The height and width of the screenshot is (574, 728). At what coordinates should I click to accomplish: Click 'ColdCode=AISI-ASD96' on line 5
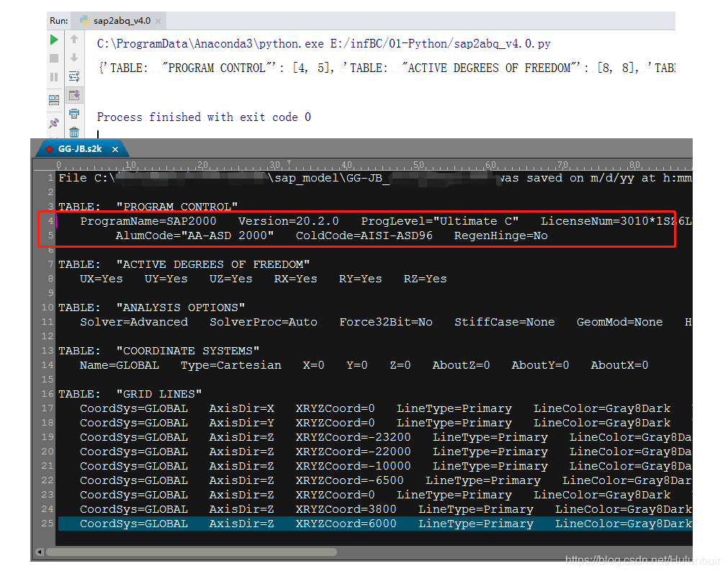tap(364, 236)
